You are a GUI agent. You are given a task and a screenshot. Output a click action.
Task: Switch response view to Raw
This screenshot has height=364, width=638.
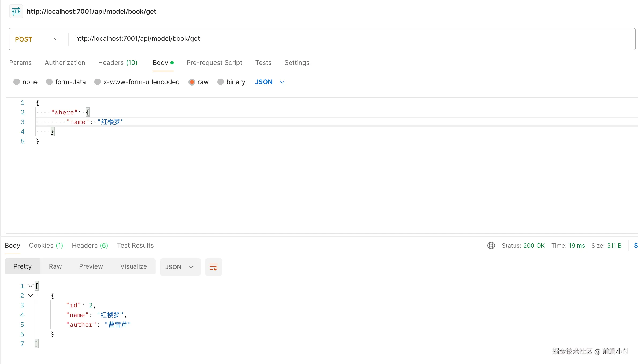click(55, 266)
